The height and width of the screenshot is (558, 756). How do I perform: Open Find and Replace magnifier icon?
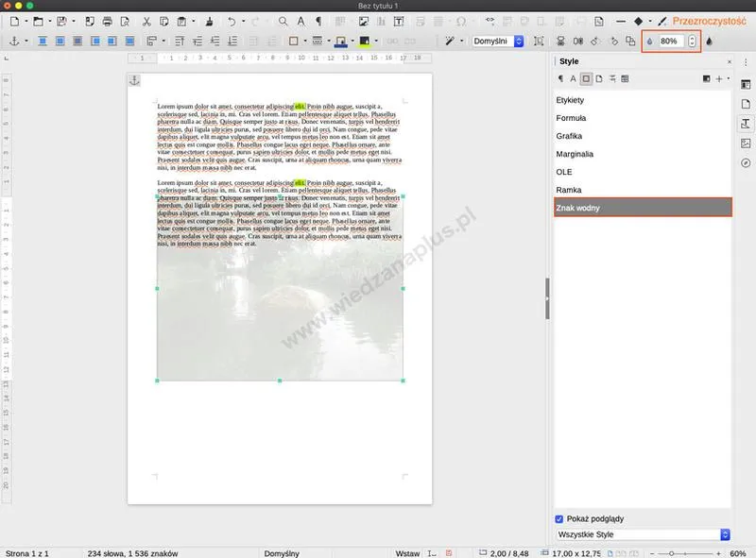click(283, 22)
